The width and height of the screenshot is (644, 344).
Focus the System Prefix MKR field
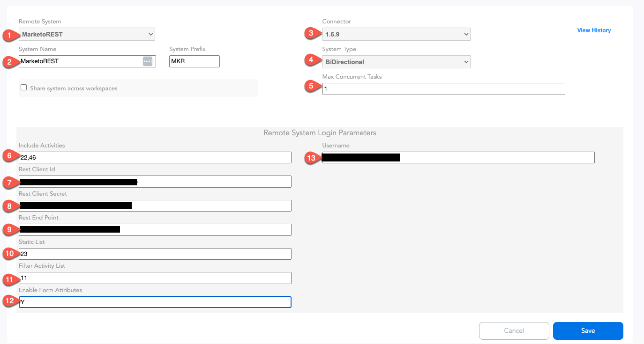tap(194, 61)
